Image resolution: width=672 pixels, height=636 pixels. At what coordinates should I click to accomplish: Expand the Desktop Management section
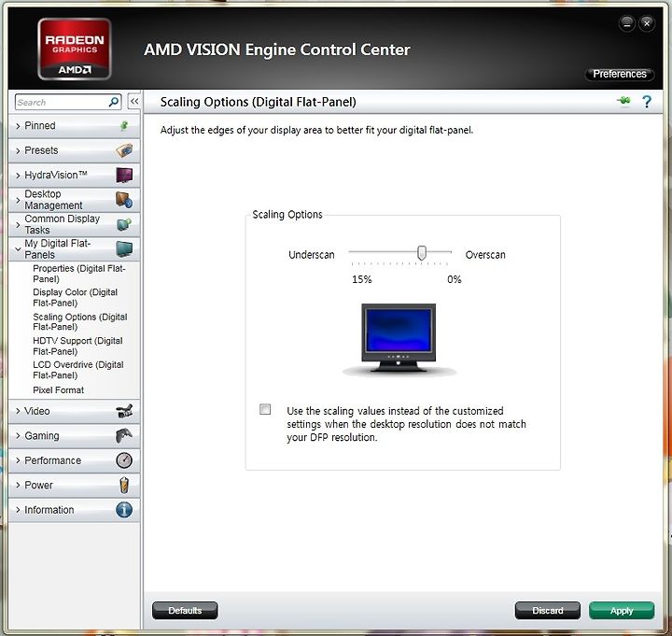coord(74,200)
